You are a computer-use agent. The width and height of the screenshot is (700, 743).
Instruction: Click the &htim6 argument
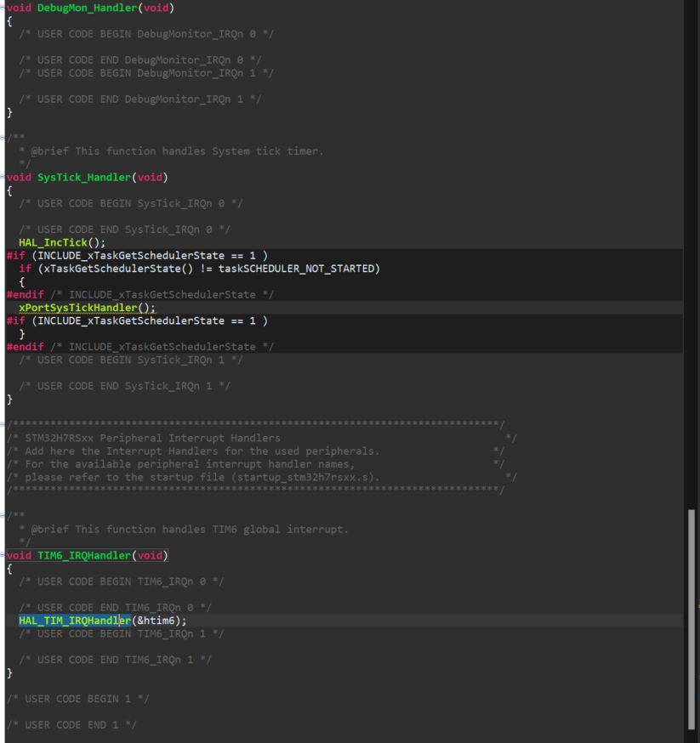[156, 621]
